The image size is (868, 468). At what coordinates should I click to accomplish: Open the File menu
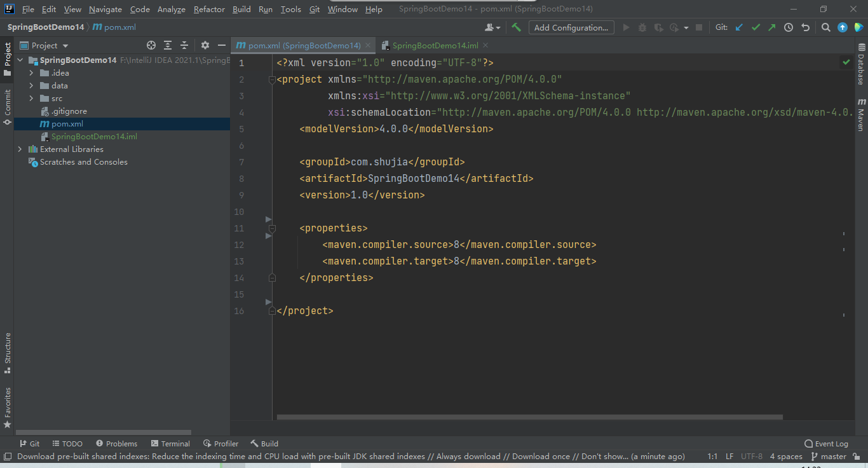pos(28,10)
